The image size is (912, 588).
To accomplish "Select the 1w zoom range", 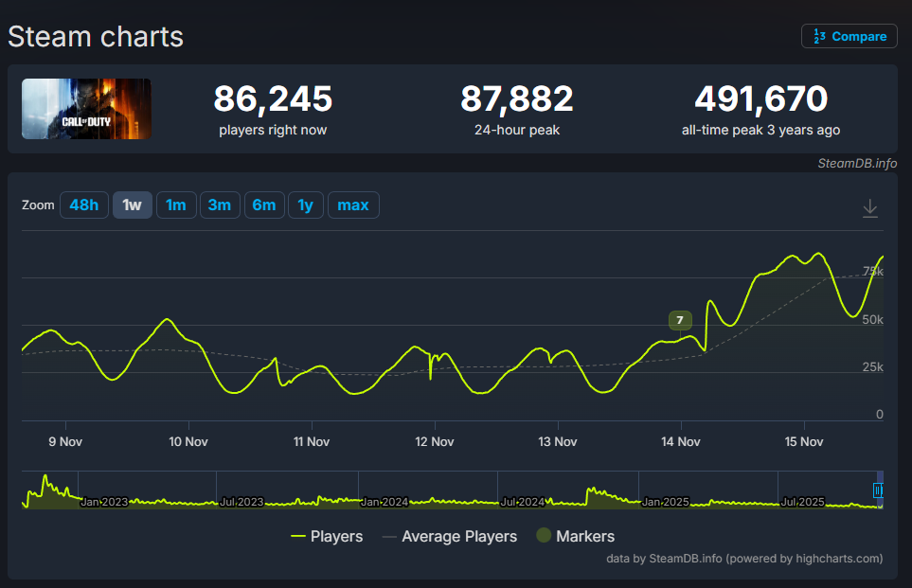I will (132, 205).
